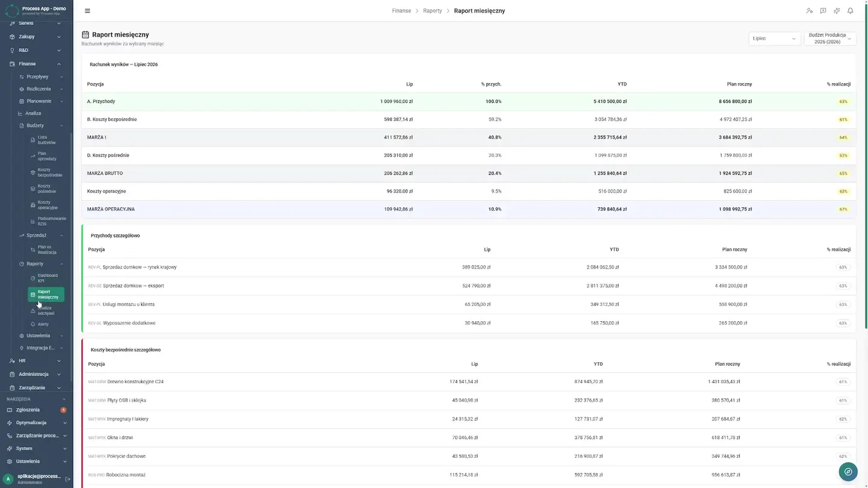Click the Finanse breadcrumb link

(401, 11)
